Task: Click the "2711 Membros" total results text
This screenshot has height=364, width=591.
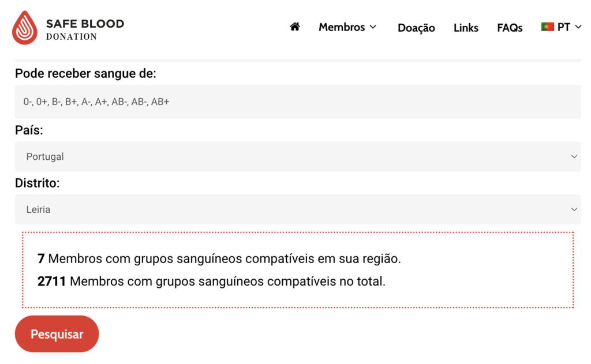Action: 211,282
